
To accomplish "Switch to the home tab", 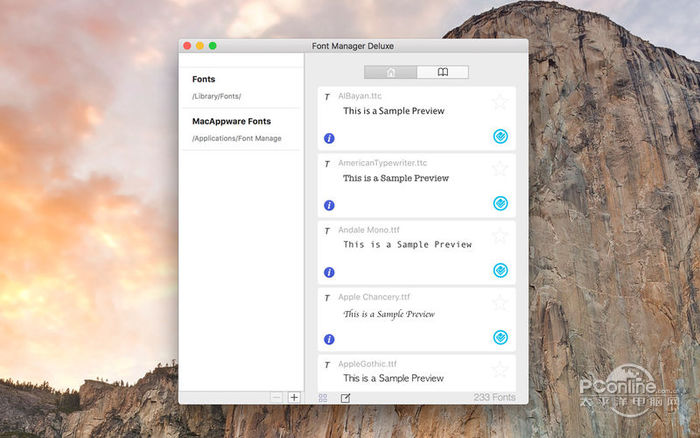I will click(391, 72).
